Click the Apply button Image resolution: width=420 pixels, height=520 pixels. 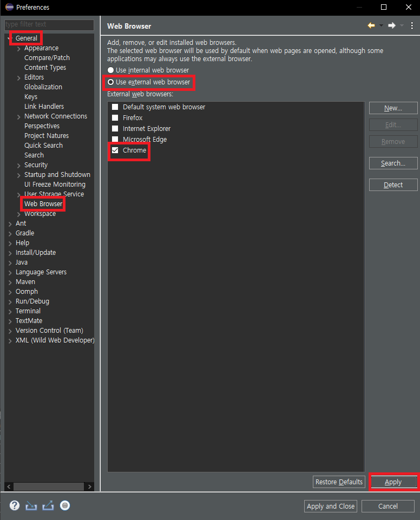tap(394, 482)
